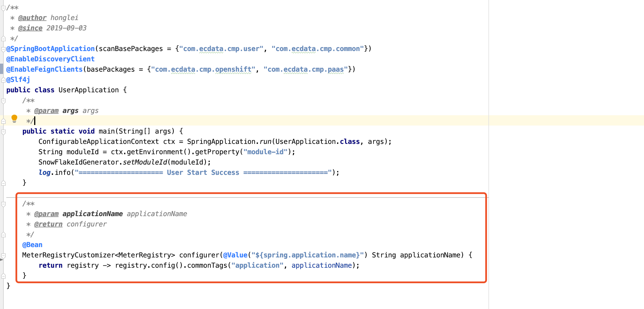Screen dimensions: 644x309
Task: Click the "com.ecdata.cmp.user" string
Action: [x=221, y=49]
